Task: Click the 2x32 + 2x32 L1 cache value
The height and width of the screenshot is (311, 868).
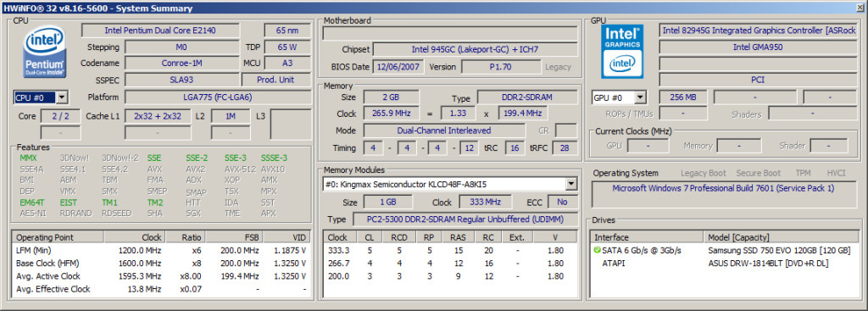Action: click(x=158, y=116)
